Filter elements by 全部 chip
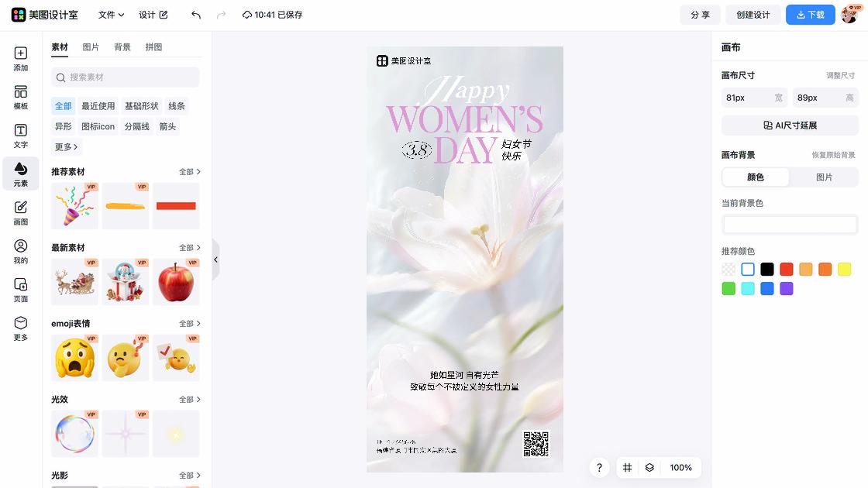868x488 pixels. (x=63, y=105)
